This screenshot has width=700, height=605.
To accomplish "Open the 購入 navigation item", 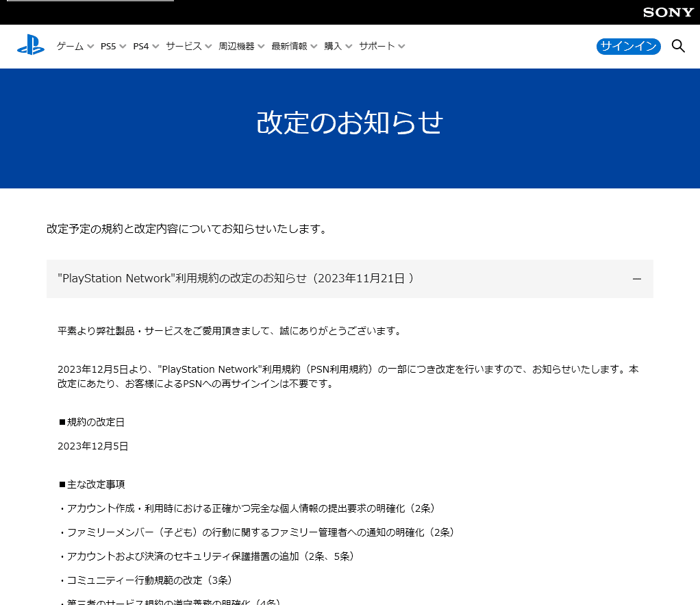I will (x=333, y=47).
